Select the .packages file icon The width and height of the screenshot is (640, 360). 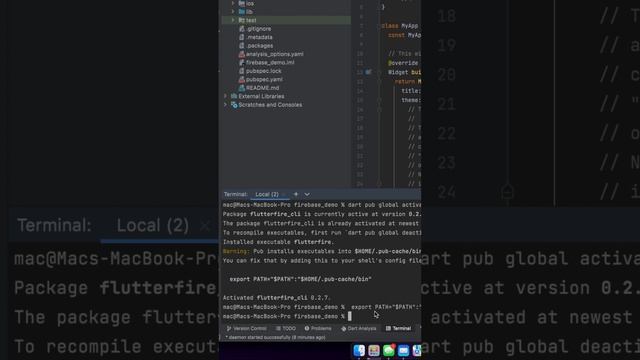pyautogui.click(x=242, y=46)
